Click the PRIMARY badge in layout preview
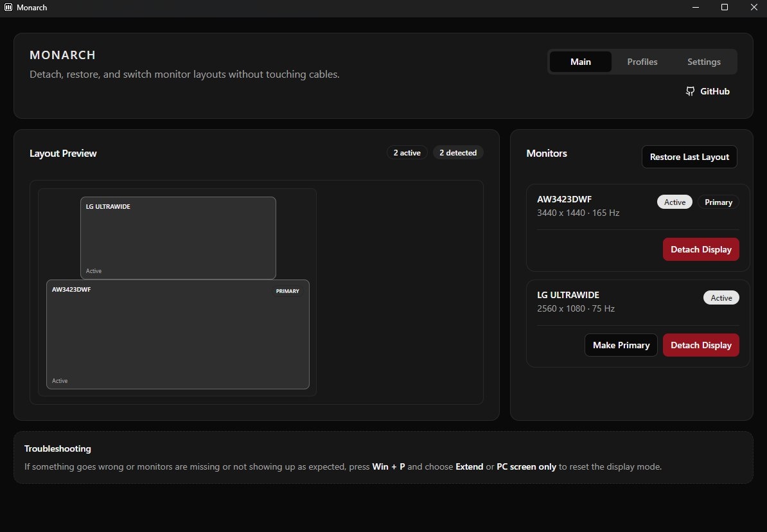Viewport: 767px width, 532px height. (287, 290)
